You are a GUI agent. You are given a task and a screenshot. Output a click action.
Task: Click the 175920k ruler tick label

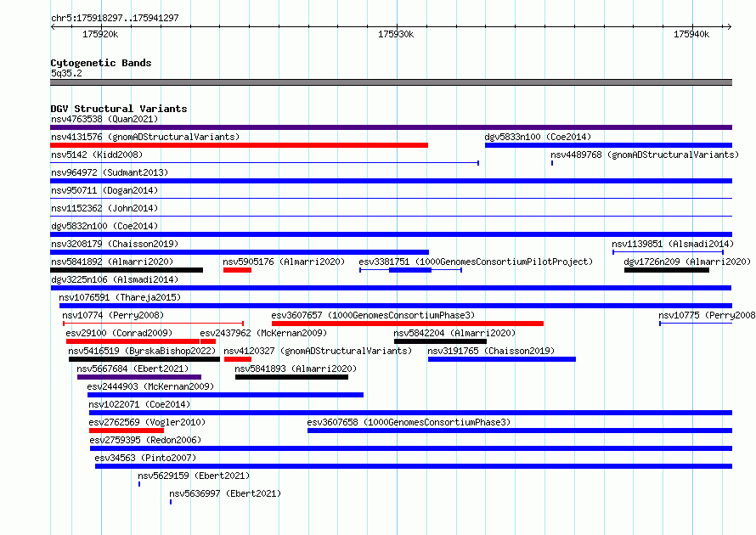pos(100,34)
